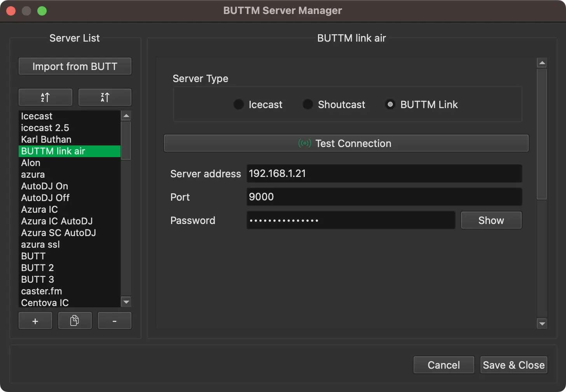This screenshot has height=392, width=566.
Task: Edit the Server address field
Action: click(384, 173)
